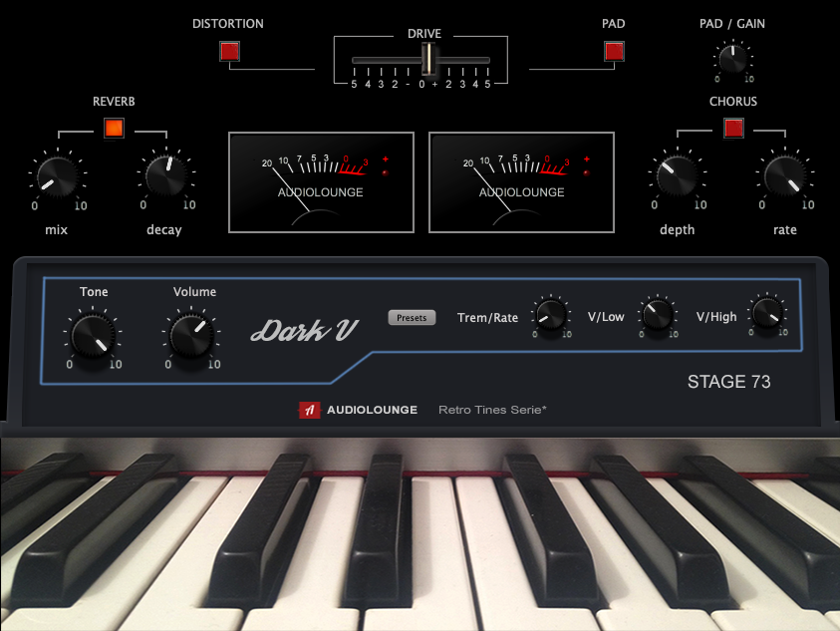Click the CHORUS label
The height and width of the screenshot is (631, 840).
tap(733, 102)
